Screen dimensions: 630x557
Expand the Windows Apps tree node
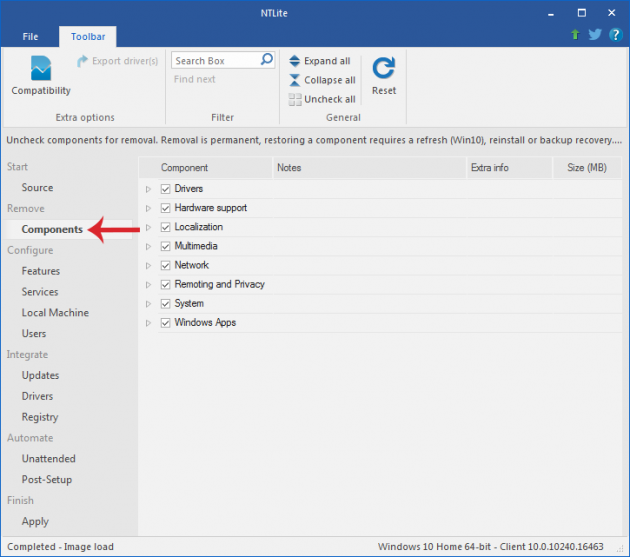(x=148, y=323)
